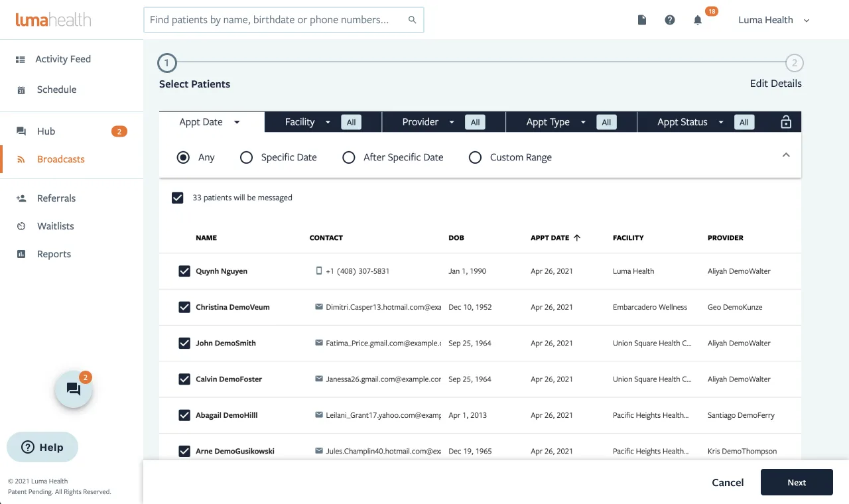Select the Custom Range radio button
Viewport: 849px width, 504px height.
[x=475, y=157]
